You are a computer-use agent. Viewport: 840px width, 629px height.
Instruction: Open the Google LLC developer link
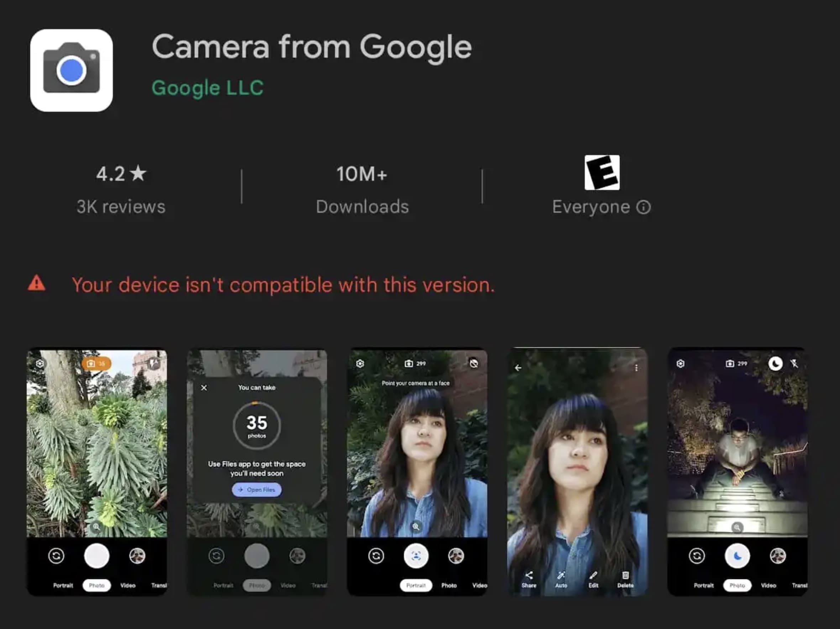(x=208, y=88)
